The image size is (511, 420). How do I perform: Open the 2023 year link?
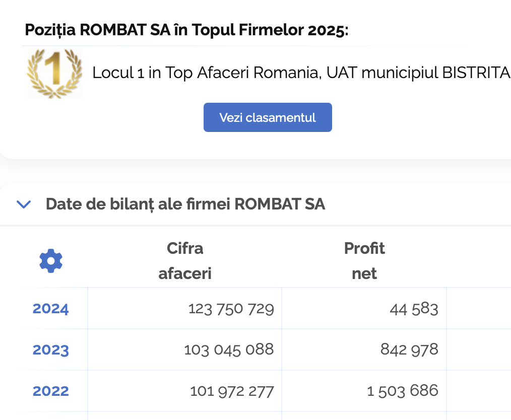pos(51,349)
